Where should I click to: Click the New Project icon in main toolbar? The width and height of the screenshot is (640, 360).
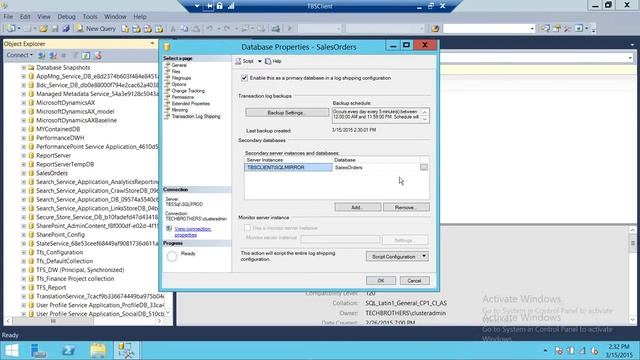[11, 29]
